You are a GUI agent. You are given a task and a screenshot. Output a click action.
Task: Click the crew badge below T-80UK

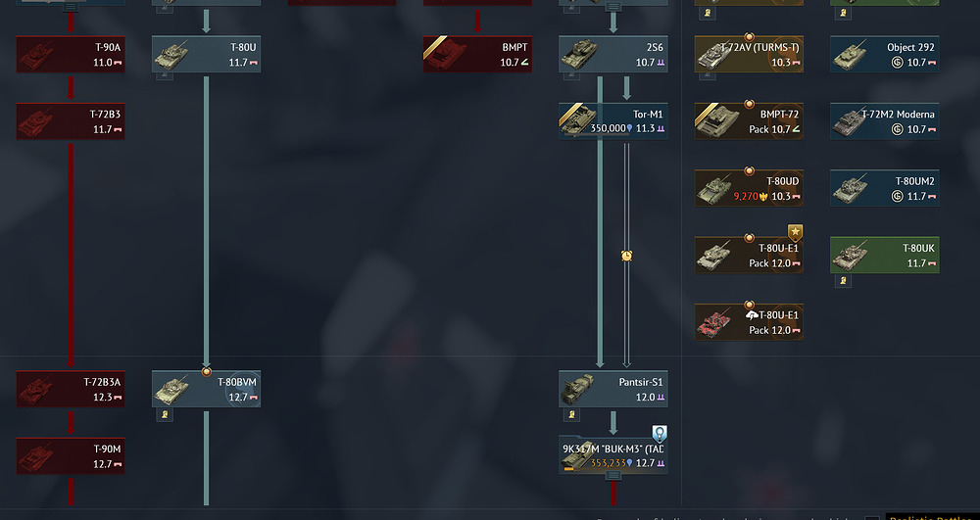coord(843,281)
